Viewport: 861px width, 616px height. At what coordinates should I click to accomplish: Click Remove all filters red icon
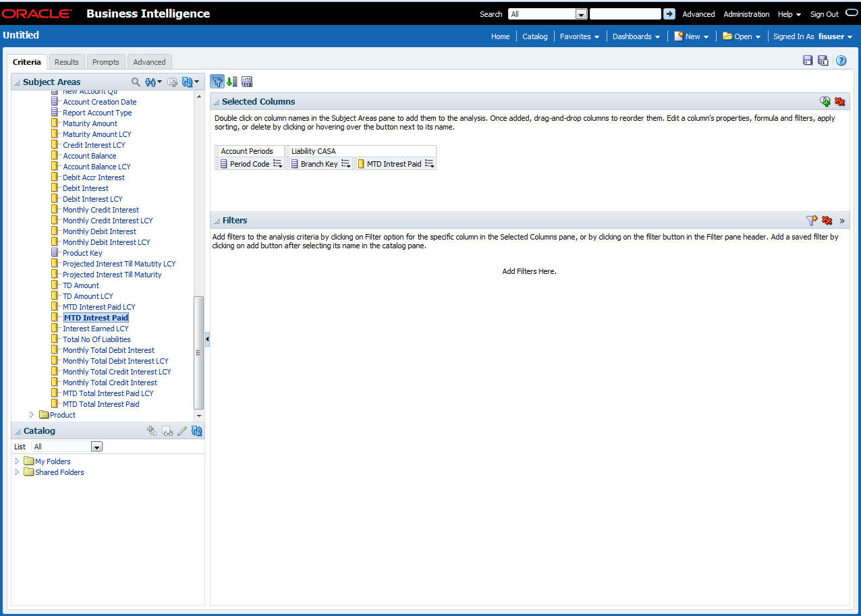click(827, 220)
